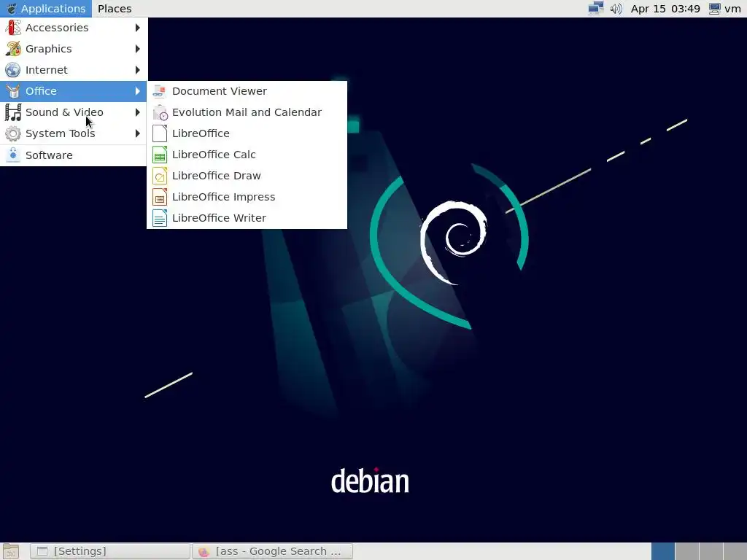Screen dimensions: 747x560
Task: Click the volume speaker icon in top panel
Action: (x=616, y=9)
